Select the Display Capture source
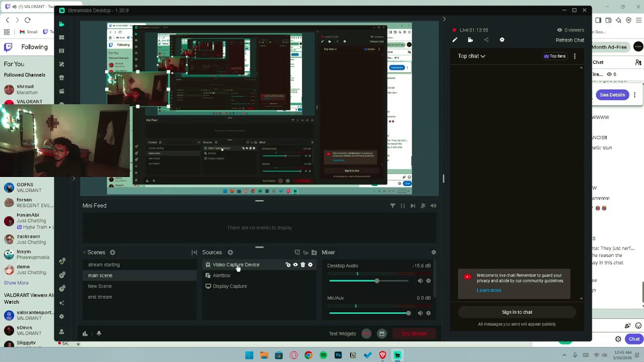The width and height of the screenshot is (644, 362). coord(259,286)
